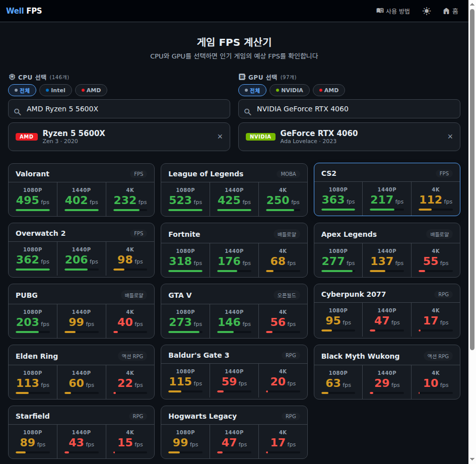The image size is (476, 464).
Task: Filter GPUs by NVIDIA
Action: [290, 90]
